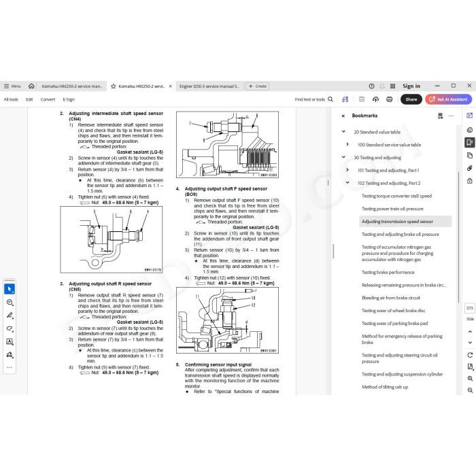Open the Edit menu item

point(29,99)
